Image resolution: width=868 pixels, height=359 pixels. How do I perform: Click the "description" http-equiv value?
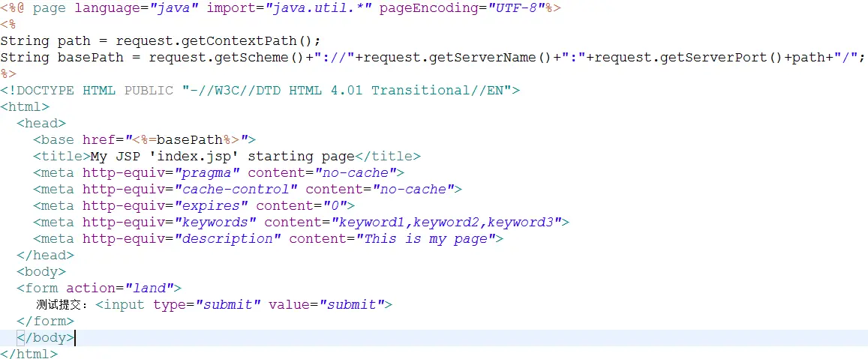point(227,239)
